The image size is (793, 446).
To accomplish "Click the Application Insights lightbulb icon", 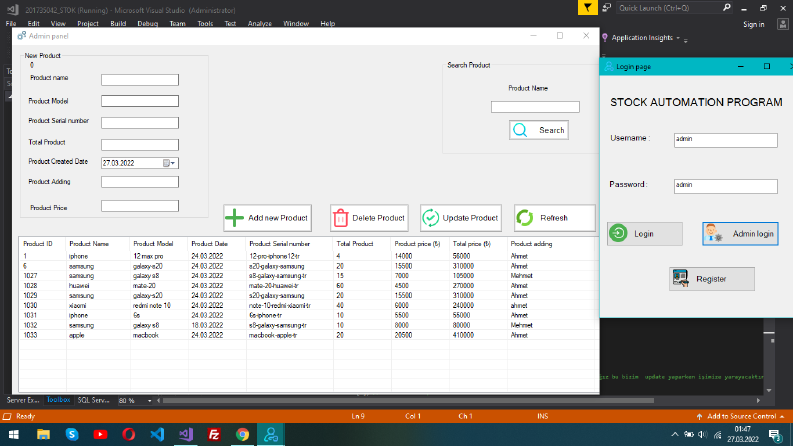I will [x=605, y=38].
